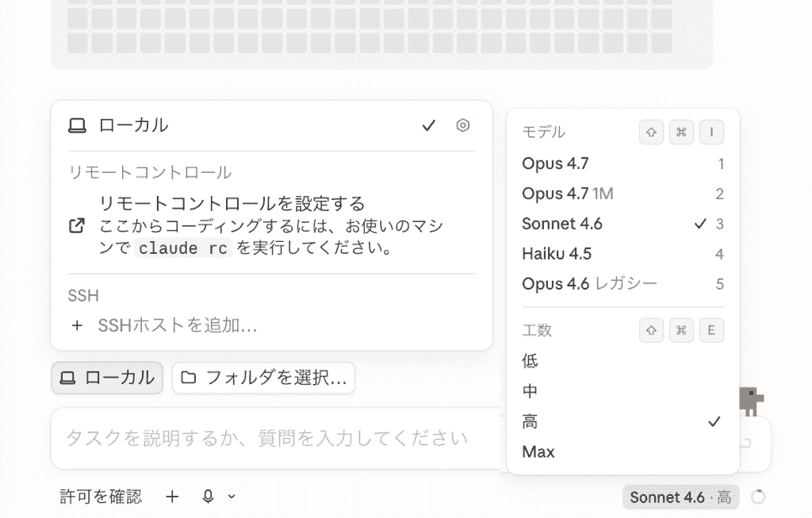This screenshot has height=518, width=812.
Task: Select Sonnet 4.6 model
Action: [623, 224]
